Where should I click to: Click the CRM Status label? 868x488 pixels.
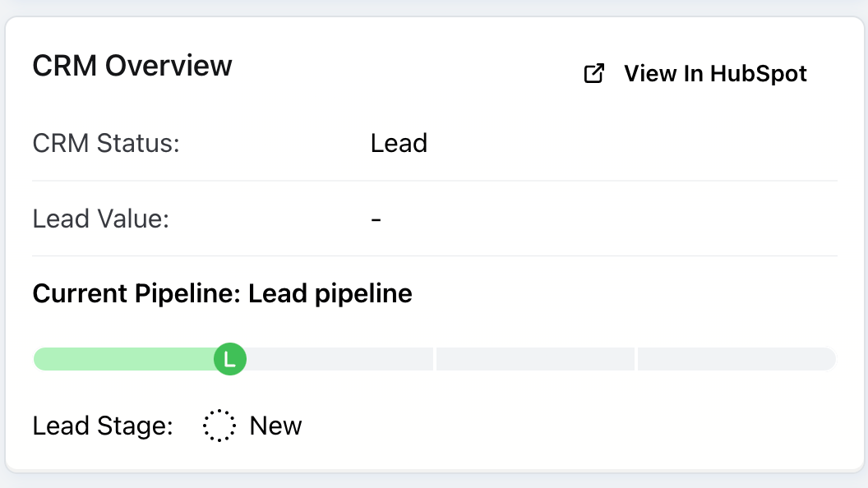pyautogui.click(x=106, y=143)
